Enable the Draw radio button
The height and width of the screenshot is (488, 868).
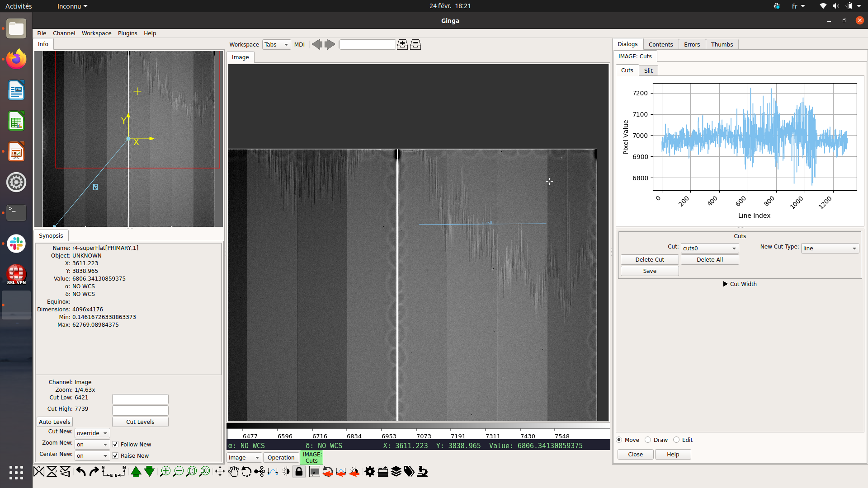[648, 440]
